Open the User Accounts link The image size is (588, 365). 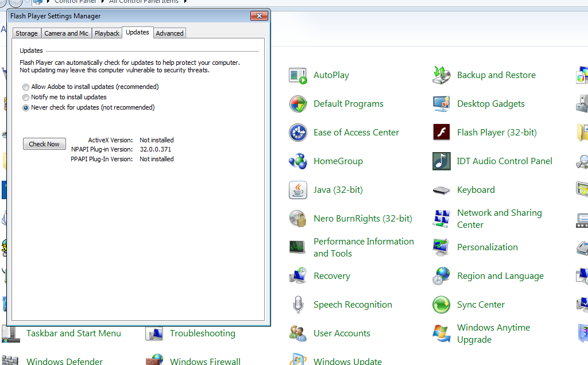click(342, 333)
